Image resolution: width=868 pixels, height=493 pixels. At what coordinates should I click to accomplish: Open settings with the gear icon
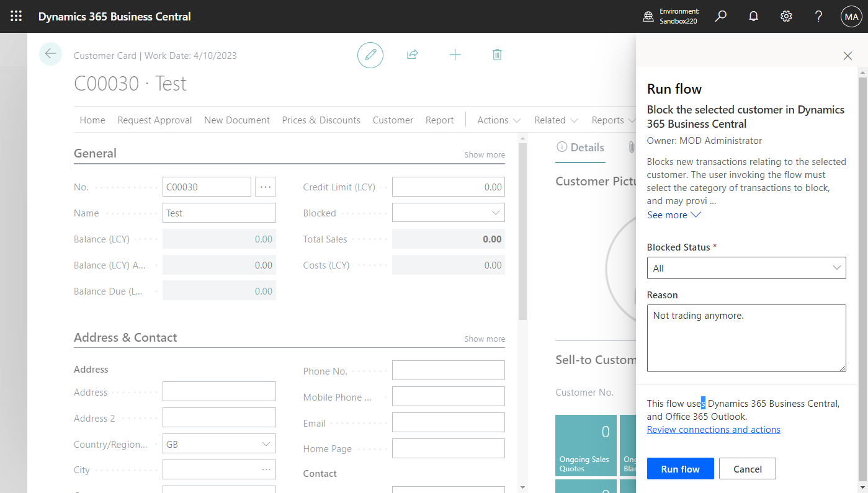click(786, 16)
